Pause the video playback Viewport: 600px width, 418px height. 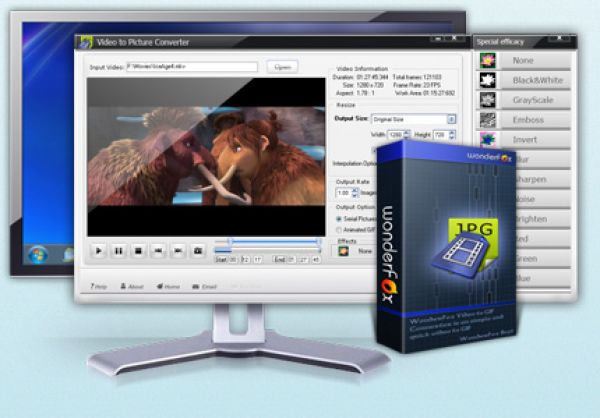pos(119,251)
